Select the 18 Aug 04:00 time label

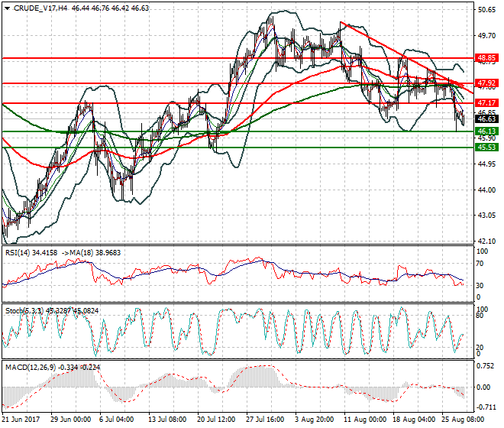[414, 420]
